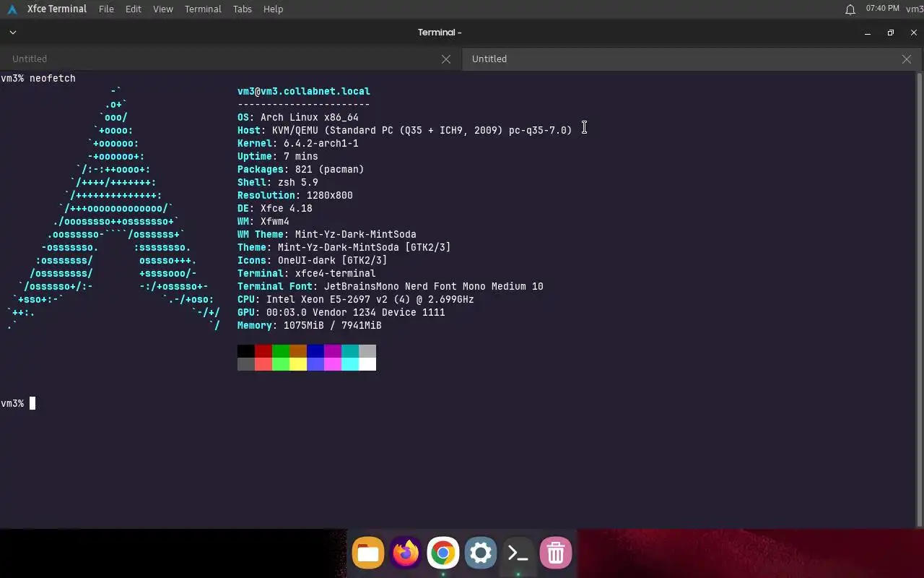The width and height of the screenshot is (924, 578).
Task: Open the Help menu
Action: click(273, 9)
